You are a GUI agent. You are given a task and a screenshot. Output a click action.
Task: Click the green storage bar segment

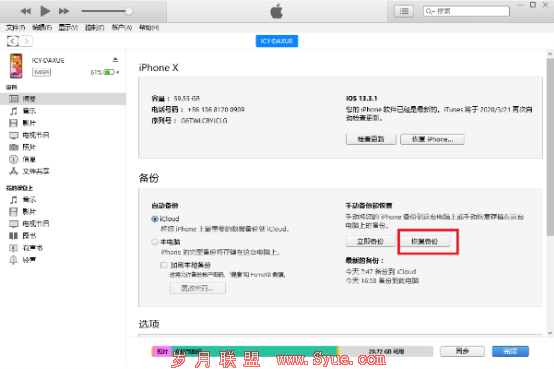pyautogui.click(x=254, y=351)
